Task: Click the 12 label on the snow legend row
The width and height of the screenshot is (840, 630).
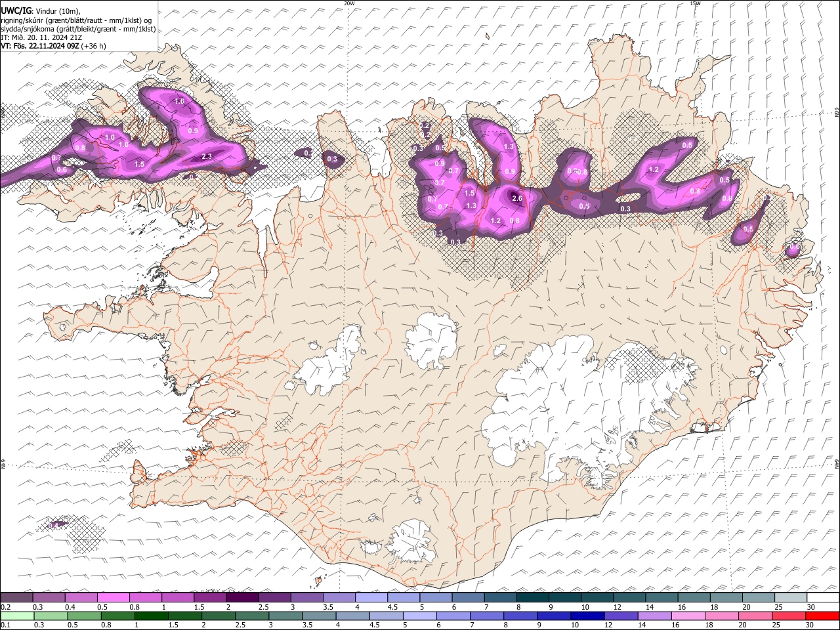Action: (618, 607)
